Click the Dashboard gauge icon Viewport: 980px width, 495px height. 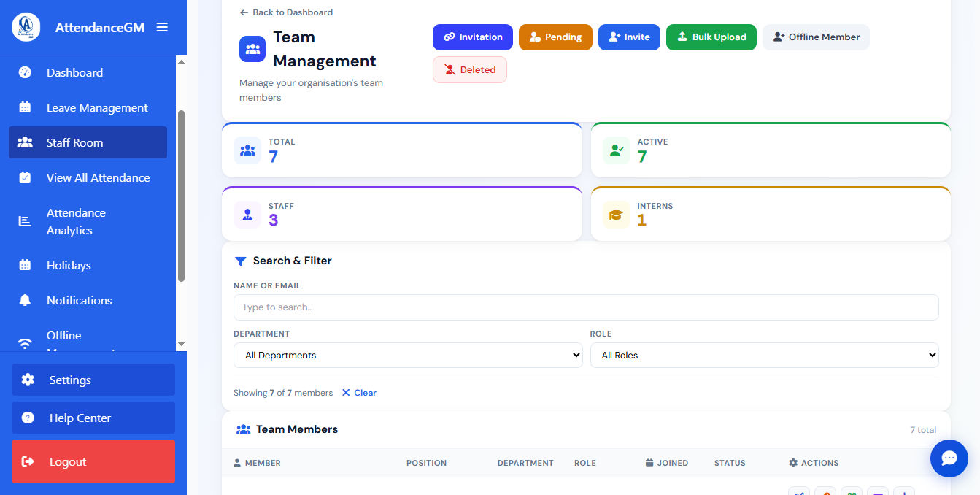point(25,72)
